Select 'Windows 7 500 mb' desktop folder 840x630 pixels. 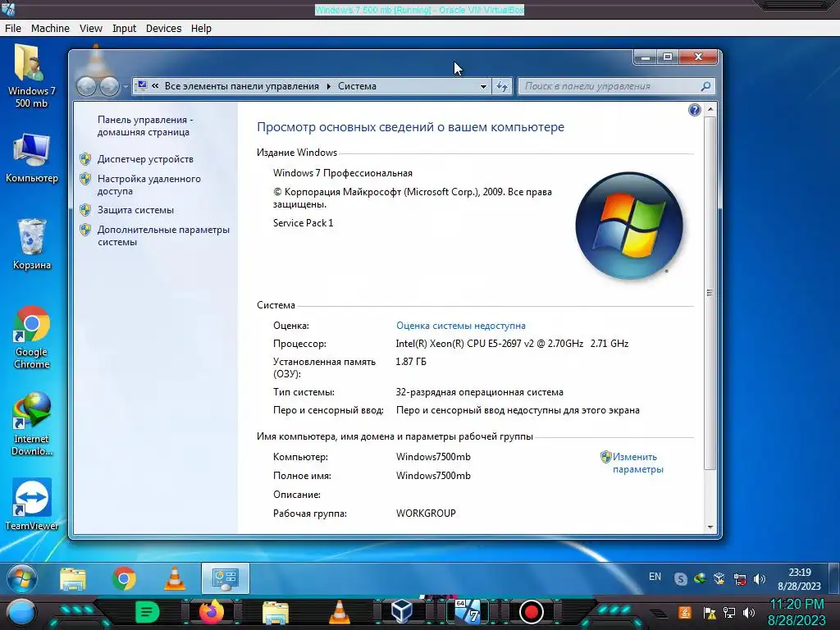point(31,76)
